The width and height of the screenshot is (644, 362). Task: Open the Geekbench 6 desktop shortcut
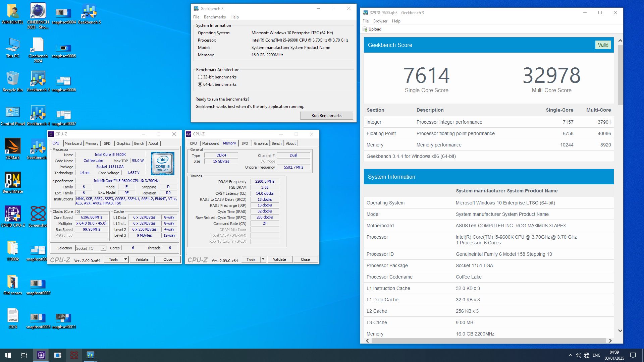[89, 14]
